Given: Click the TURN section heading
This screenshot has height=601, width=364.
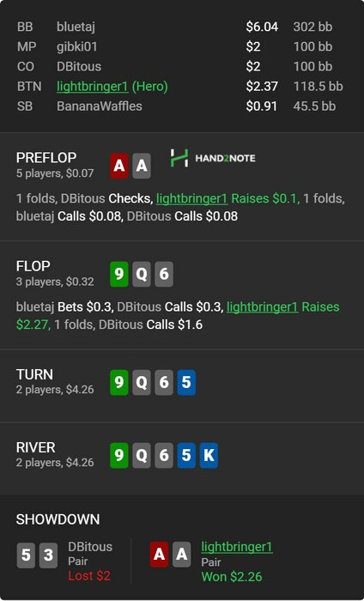Looking at the screenshot, I should (34, 374).
